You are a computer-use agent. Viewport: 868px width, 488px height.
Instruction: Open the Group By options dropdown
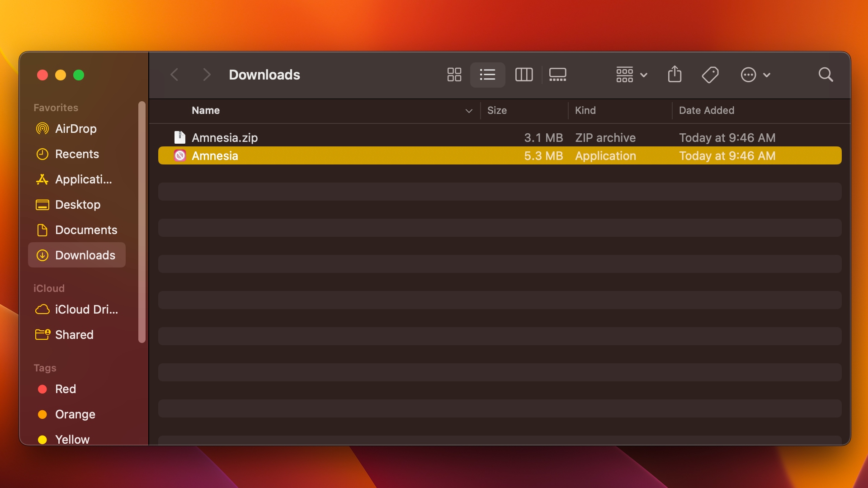(x=632, y=75)
